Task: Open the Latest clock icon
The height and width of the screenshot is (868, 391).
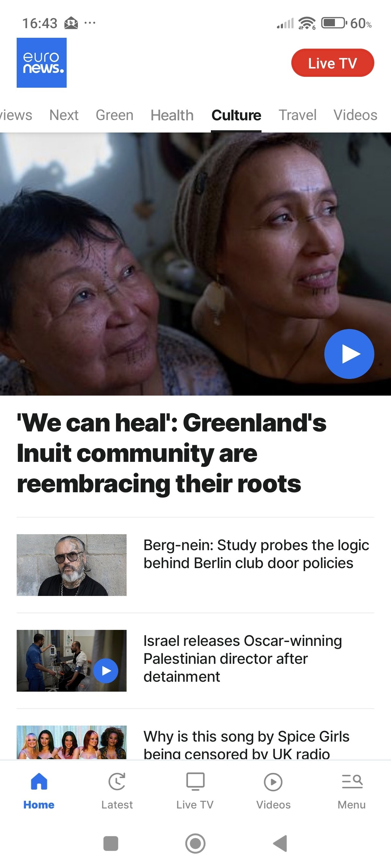Action: click(x=117, y=781)
